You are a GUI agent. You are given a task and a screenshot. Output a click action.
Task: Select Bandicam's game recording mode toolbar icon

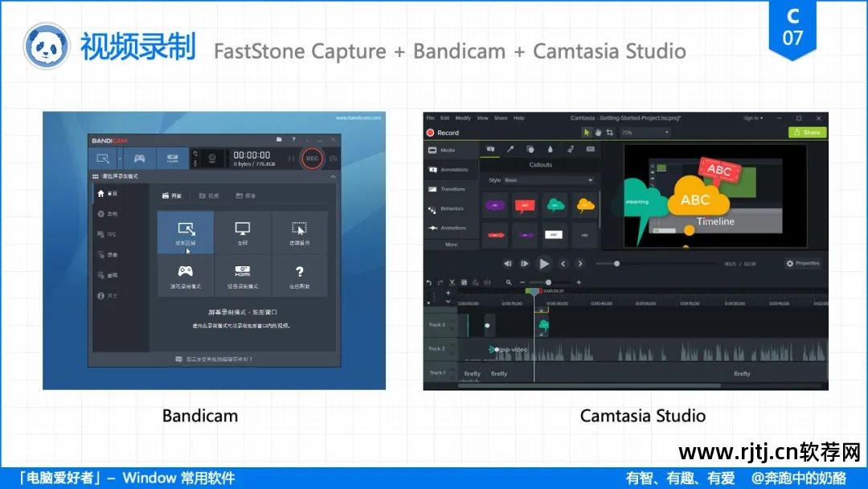click(140, 158)
